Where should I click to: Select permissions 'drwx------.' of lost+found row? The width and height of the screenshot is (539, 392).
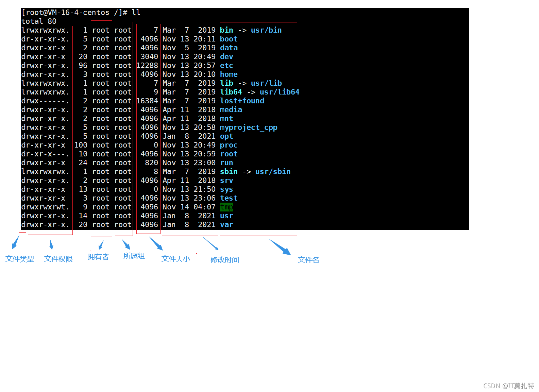point(45,101)
